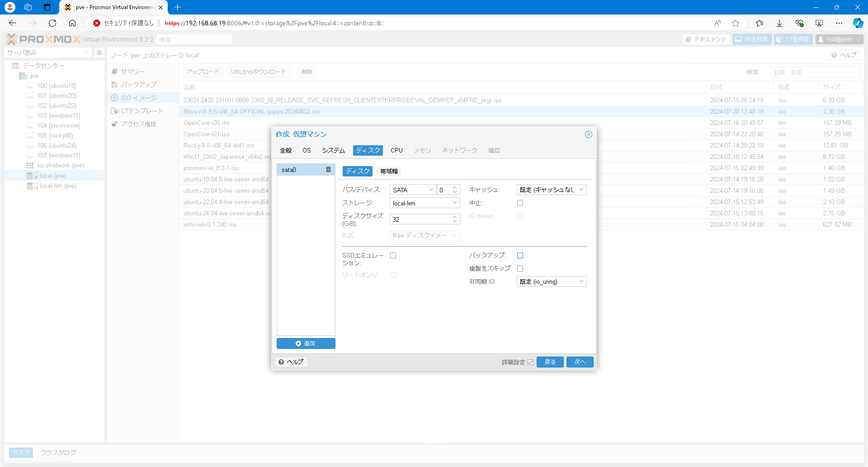Toggle the 中止 (discard) checkbox
Image resolution: width=868 pixels, height=467 pixels.
click(x=520, y=203)
